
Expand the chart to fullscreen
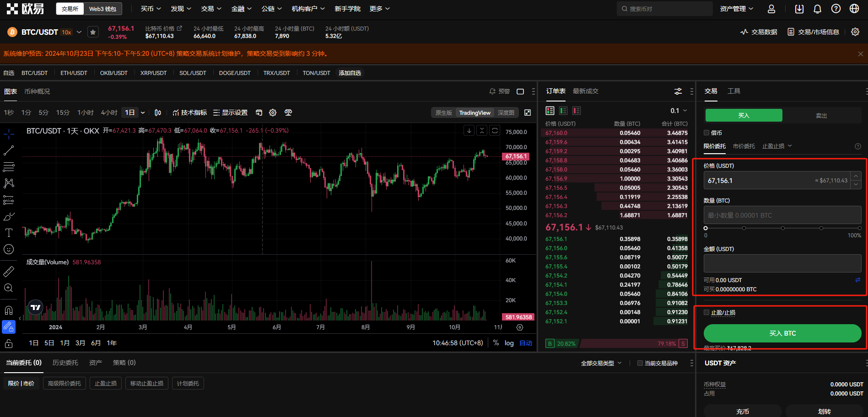(528, 112)
